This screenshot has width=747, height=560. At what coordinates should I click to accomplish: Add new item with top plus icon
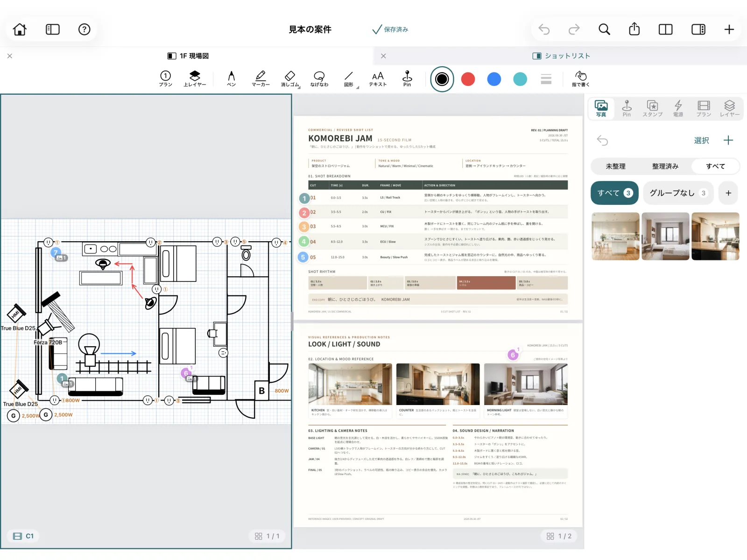coord(729,29)
